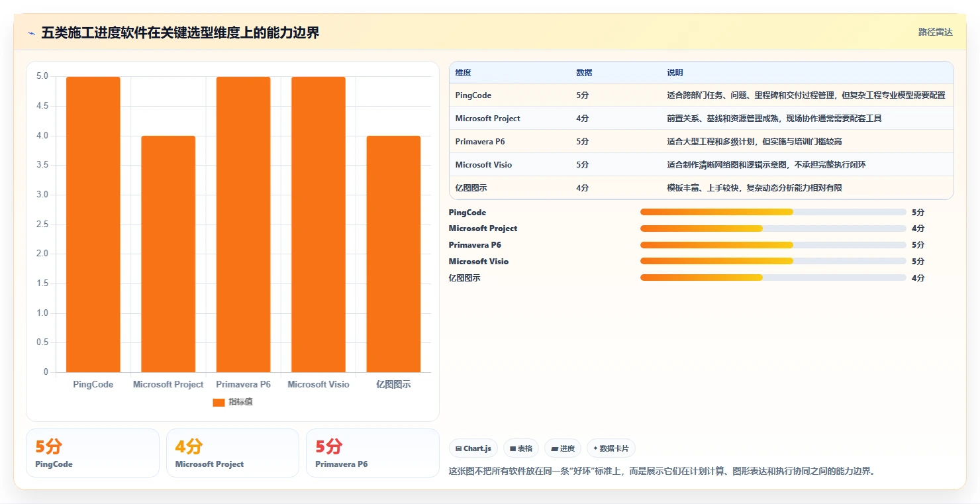Click the 数据卡片 chip

click(x=611, y=448)
